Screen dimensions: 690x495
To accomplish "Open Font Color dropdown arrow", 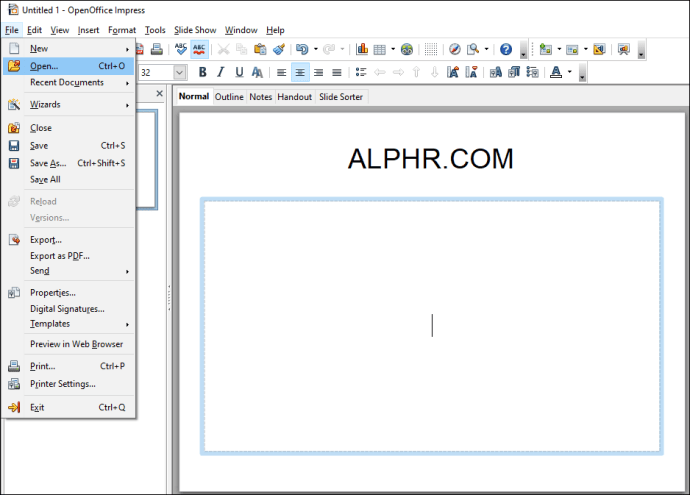I will pyautogui.click(x=570, y=72).
